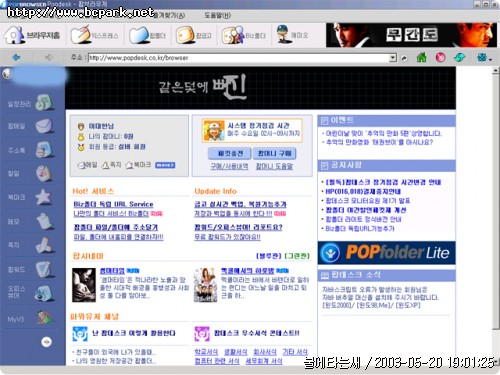Screen dimensions: 500x375
Task: Click the 북마크 link in user box
Action: 138,165
